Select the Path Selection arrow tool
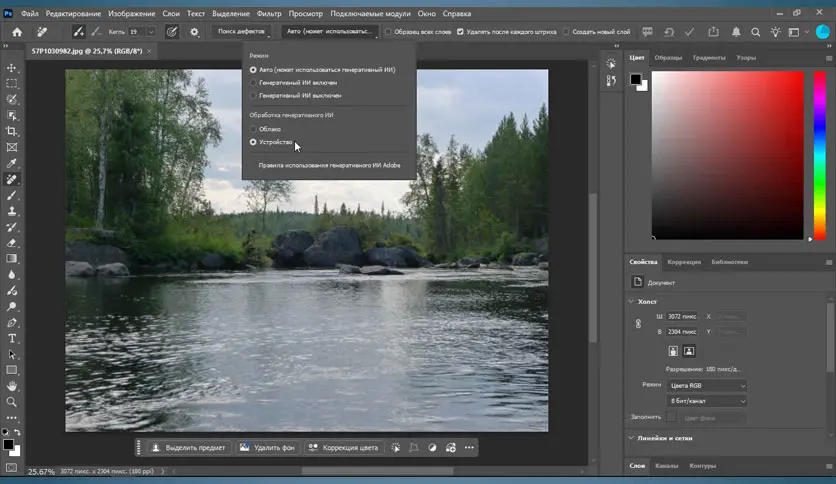The height and width of the screenshot is (484, 836). coord(11,354)
